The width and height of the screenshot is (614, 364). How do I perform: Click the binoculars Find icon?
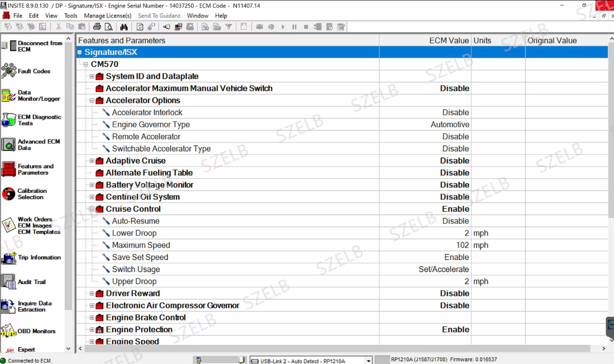coord(124,27)
